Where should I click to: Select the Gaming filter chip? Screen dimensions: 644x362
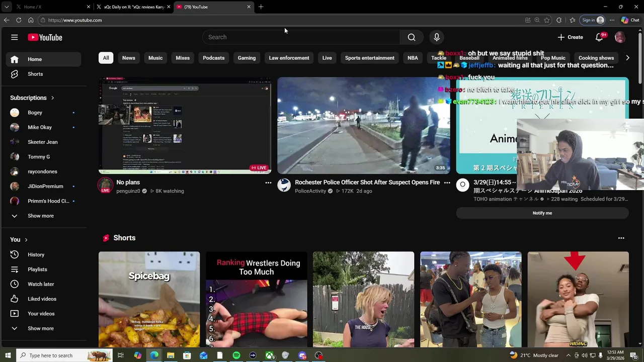[x=247, y=58]
